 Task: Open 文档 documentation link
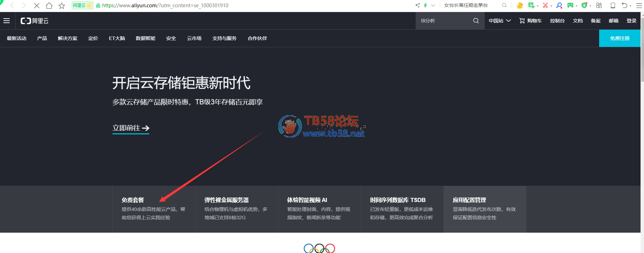[578, 21]
